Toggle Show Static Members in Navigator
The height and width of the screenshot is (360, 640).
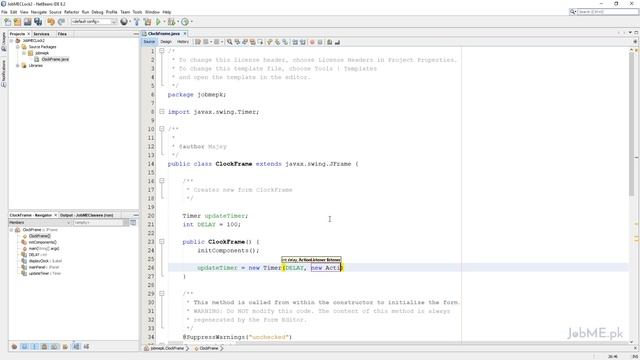click(34, 347)
